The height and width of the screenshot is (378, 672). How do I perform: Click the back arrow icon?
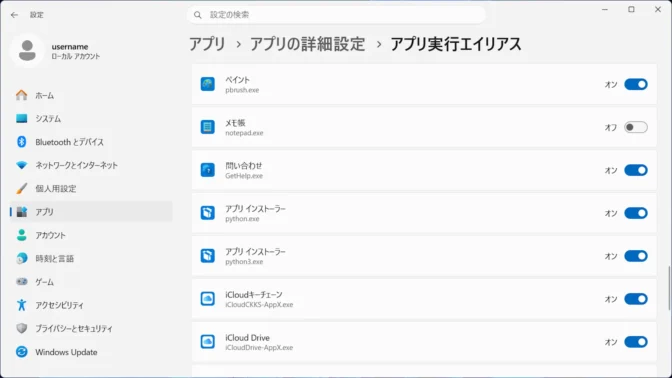click(15, 15)
